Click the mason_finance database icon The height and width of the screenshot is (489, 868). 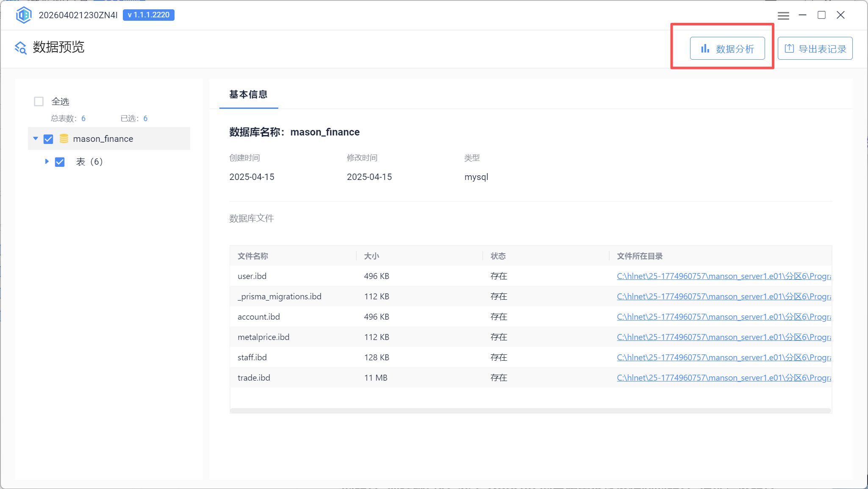click(x=64, y=138)
